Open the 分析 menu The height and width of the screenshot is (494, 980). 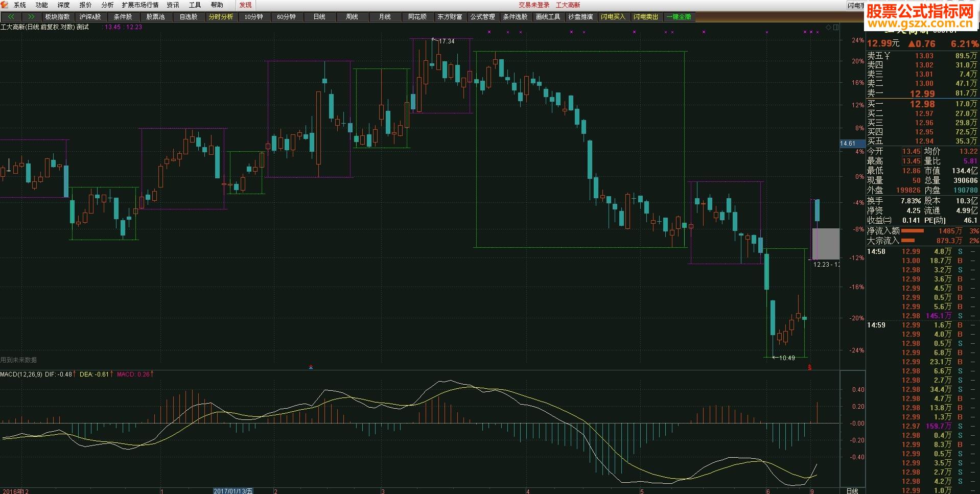(108, 5)
